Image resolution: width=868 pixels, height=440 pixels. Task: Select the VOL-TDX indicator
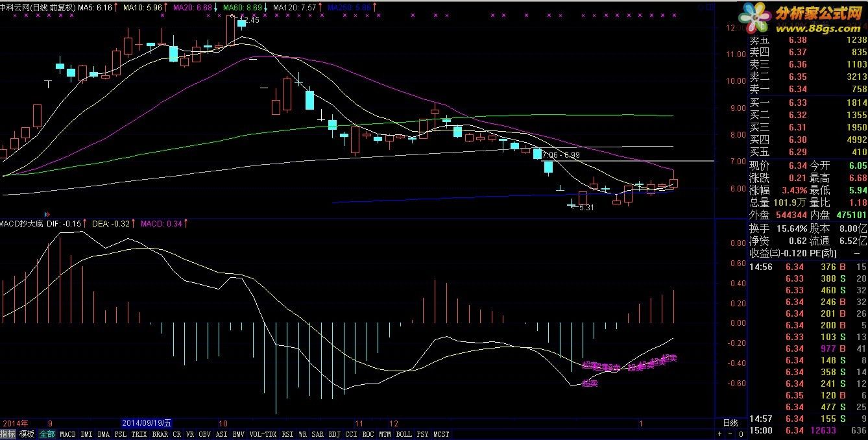[x=263, y=434]
